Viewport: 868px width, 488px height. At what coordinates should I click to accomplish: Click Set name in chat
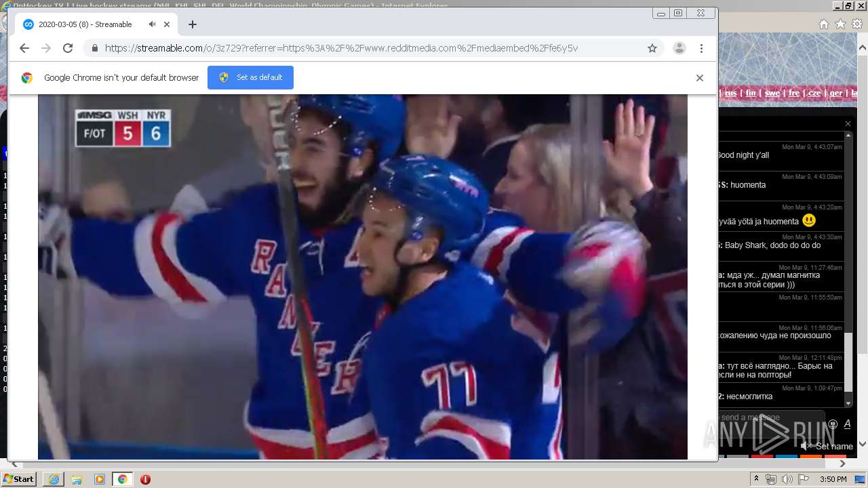[834, 446]
